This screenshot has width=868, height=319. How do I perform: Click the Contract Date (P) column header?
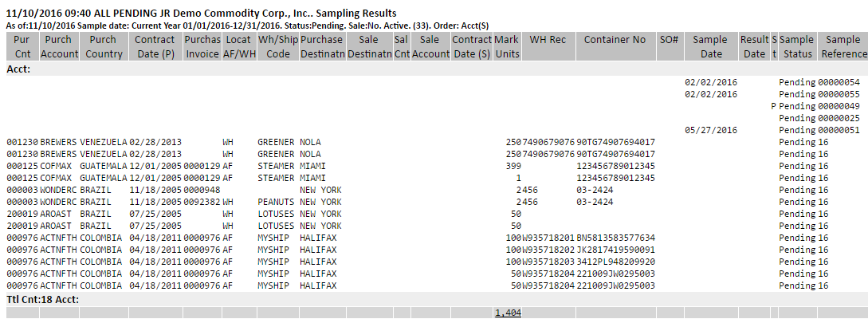(x=155, y=47)
